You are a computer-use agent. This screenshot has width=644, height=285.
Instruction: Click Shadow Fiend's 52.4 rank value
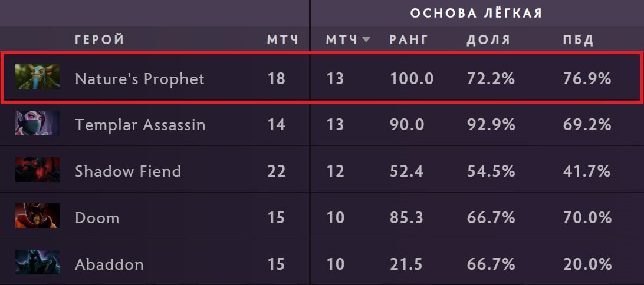[x=406, y=171]
